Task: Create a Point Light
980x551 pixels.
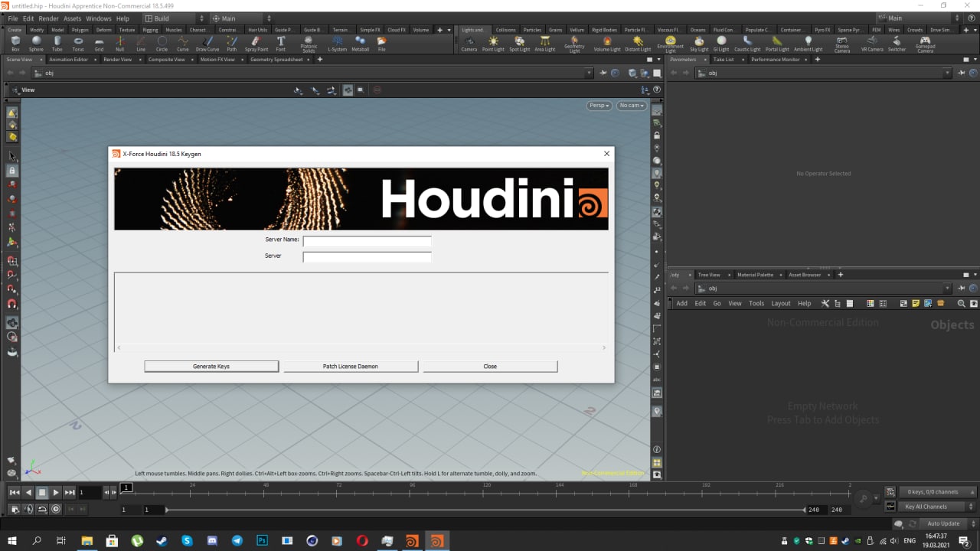Action: [493, 44]
